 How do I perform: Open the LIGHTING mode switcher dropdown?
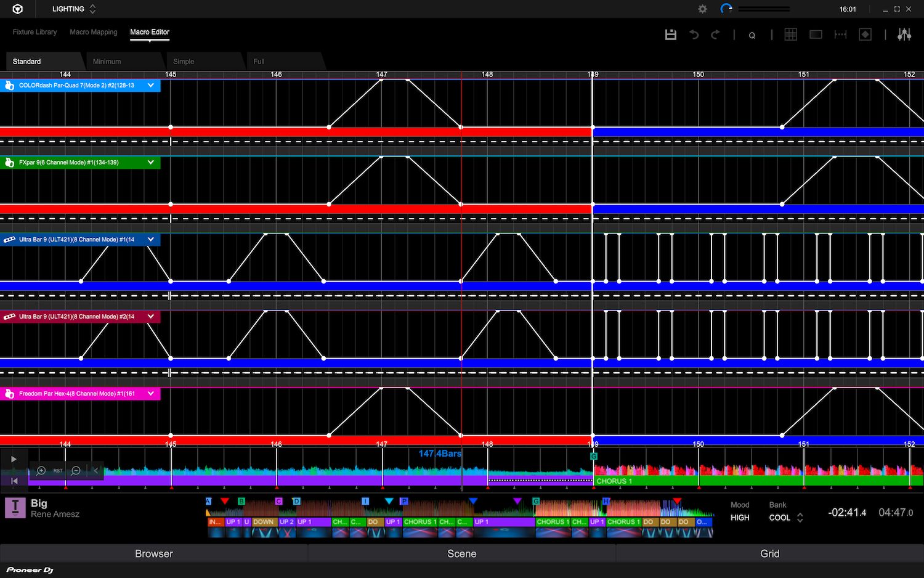92,9
